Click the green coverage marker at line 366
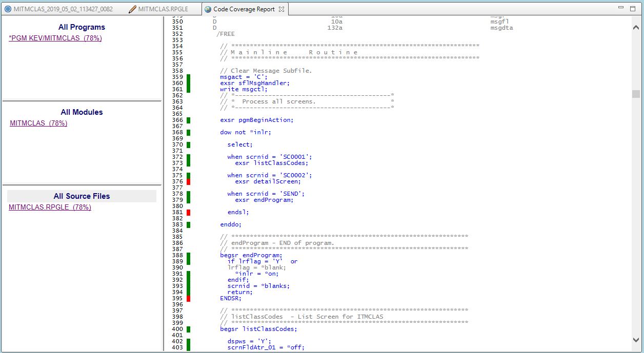 pos(188,120)
